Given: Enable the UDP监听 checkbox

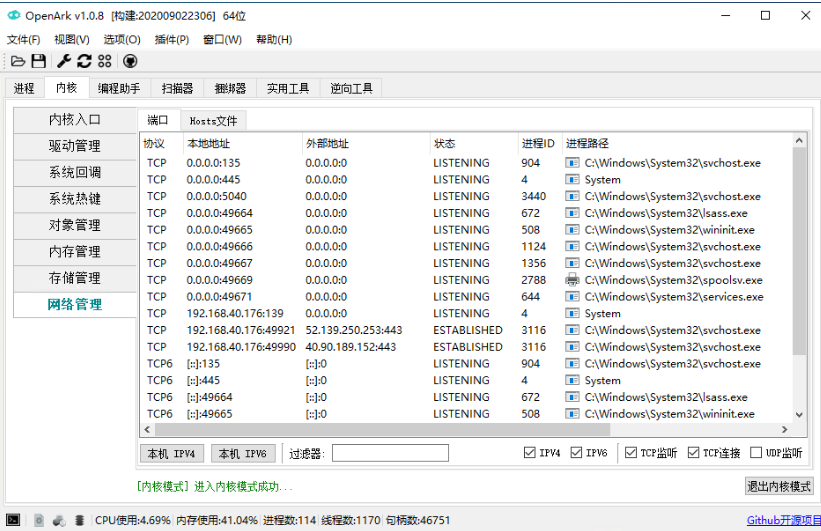Looking at the screenshot, I should (x=756, y=453).
